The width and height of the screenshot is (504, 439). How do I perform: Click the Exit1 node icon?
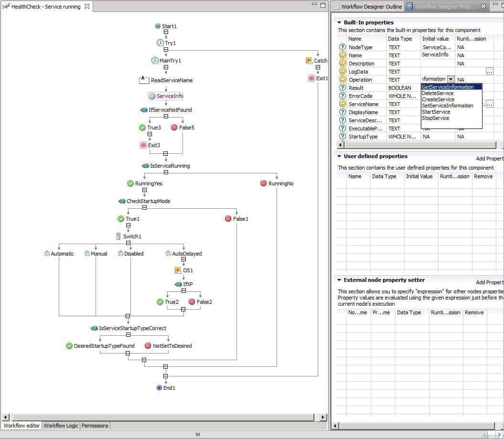311,78
